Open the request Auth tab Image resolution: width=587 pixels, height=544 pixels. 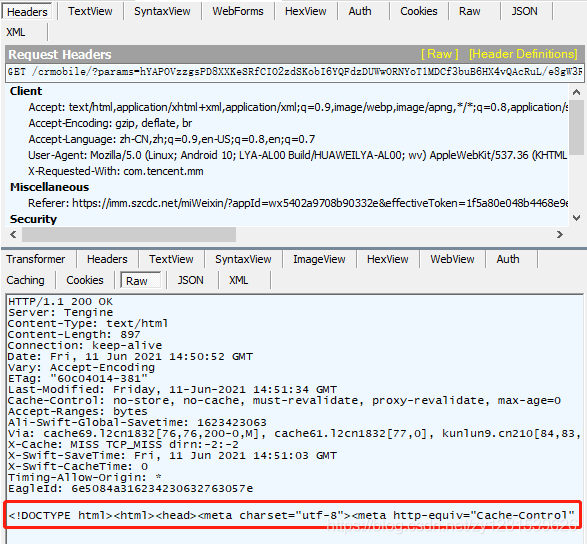[x=360, y=11]
